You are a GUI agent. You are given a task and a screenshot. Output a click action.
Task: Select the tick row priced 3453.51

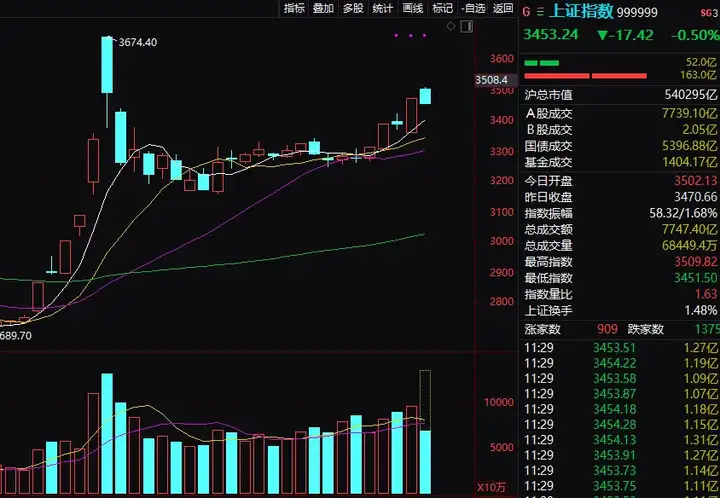pyautogui.click(x=620, y=348)
